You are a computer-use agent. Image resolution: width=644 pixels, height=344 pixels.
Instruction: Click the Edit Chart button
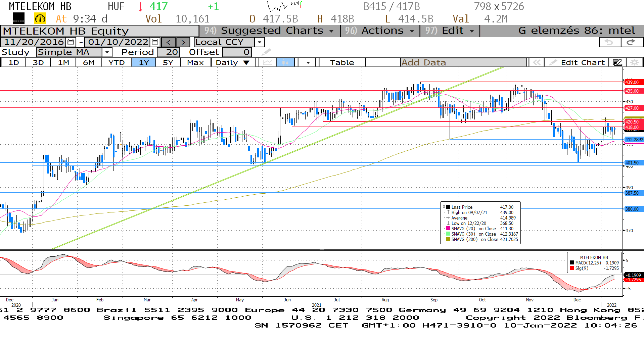(x=577, y=62)
